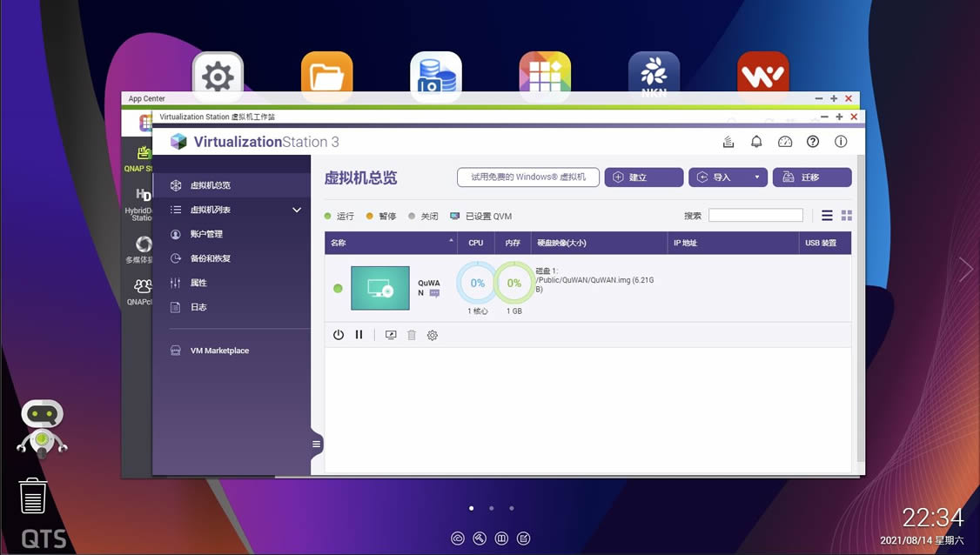Open resource monitor gauge icon
This screenshot has width=980, height=555.
(785, 142)
